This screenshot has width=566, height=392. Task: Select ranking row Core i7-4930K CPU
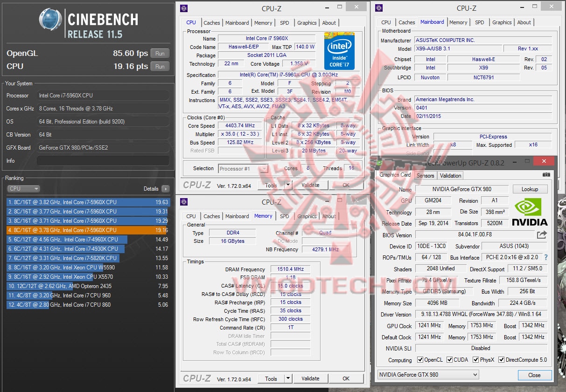(x=88, y=249)
